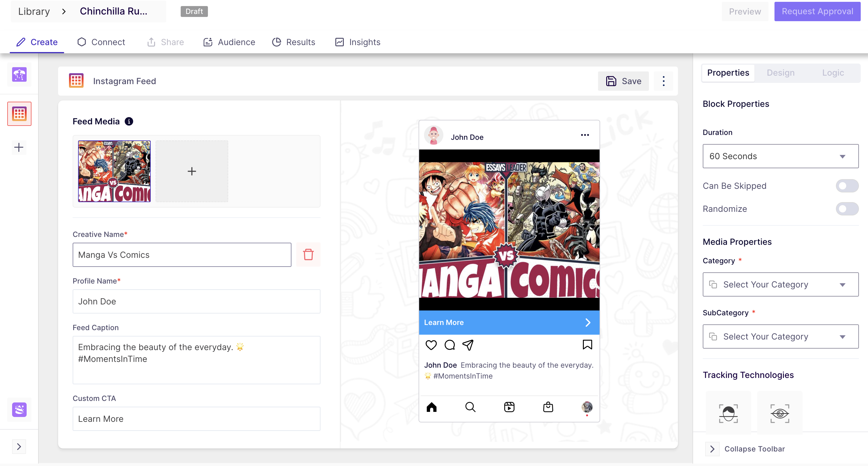
Task: Go to Library breadcrumb
Action: pyautogui.click(x=34, y=11)
